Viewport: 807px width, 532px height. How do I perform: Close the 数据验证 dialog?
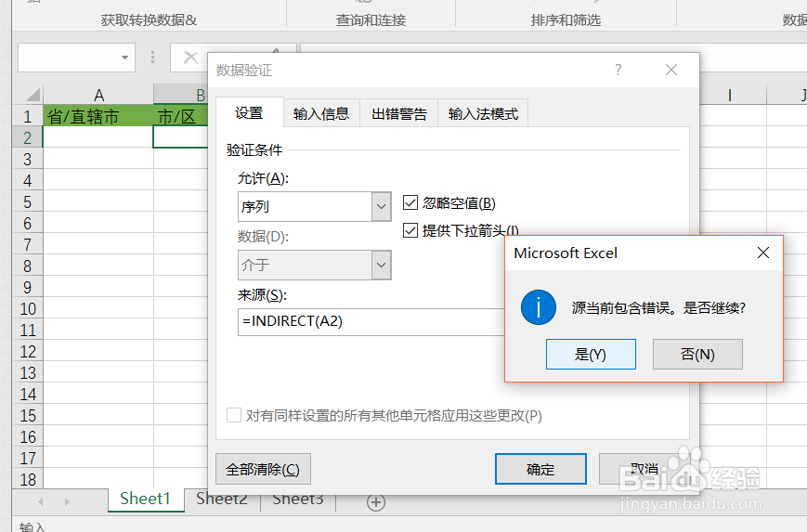click(671, 70)
